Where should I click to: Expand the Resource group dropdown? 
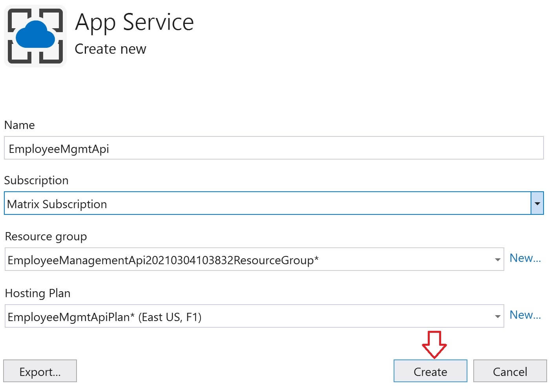point(497,260)
